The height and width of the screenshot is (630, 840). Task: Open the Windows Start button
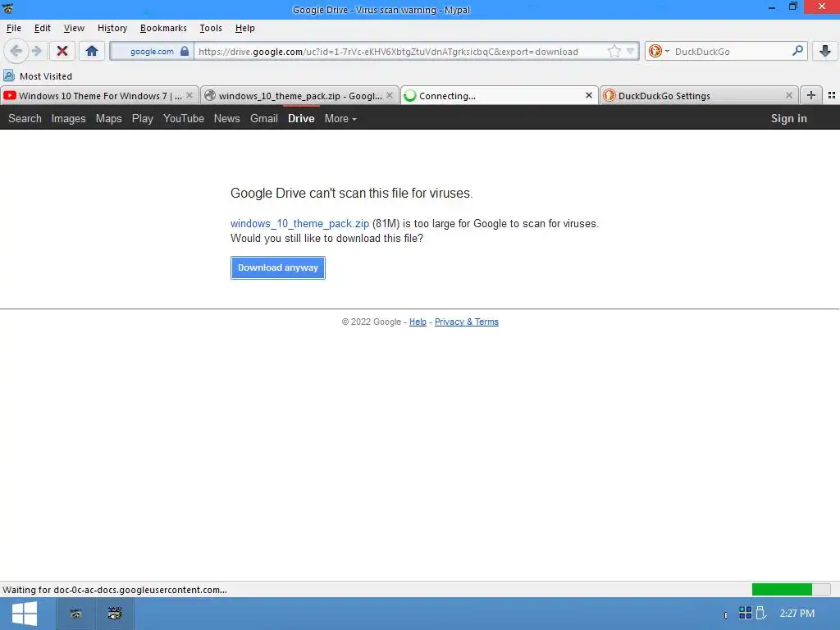24,614
